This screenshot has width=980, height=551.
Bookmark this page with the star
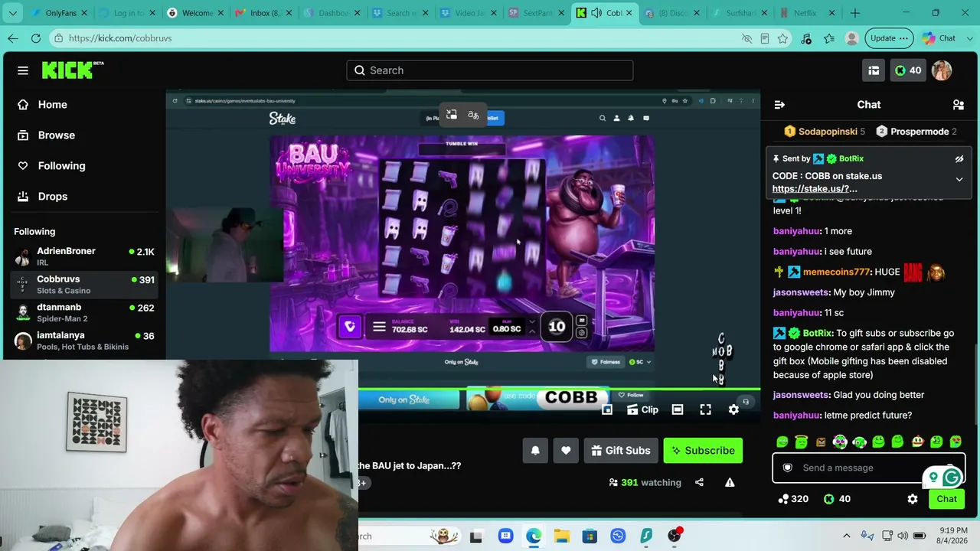(782, 38)
